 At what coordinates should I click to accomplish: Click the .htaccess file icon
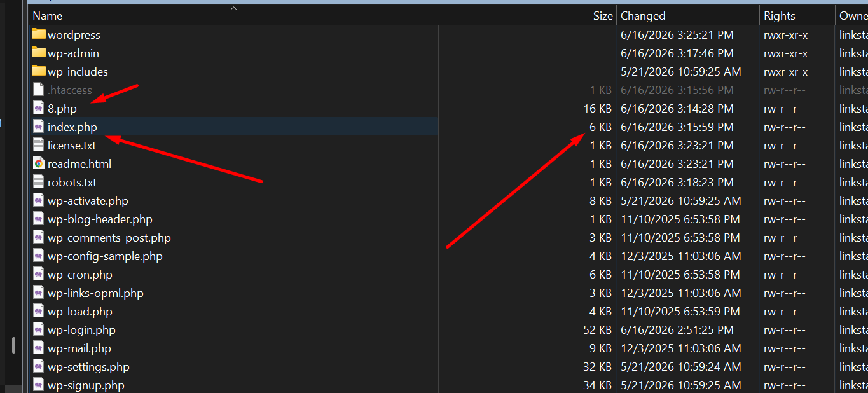click(39, 90)
